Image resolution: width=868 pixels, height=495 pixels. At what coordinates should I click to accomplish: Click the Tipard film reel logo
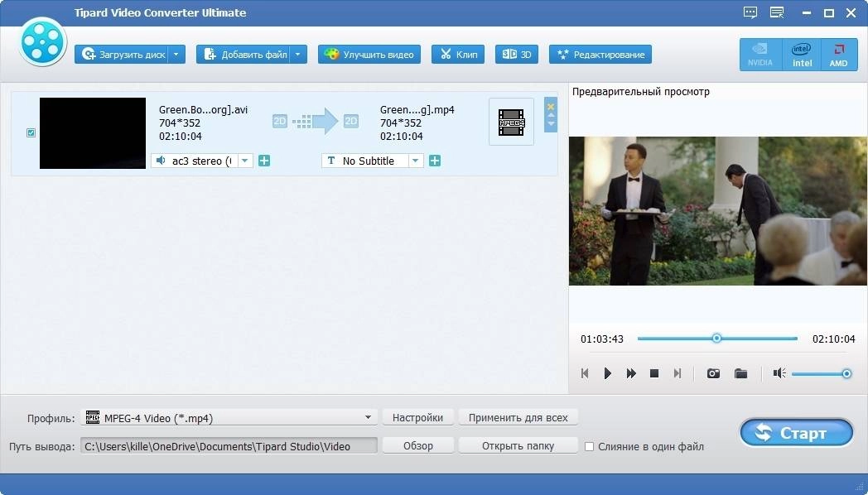pos(42,41)
